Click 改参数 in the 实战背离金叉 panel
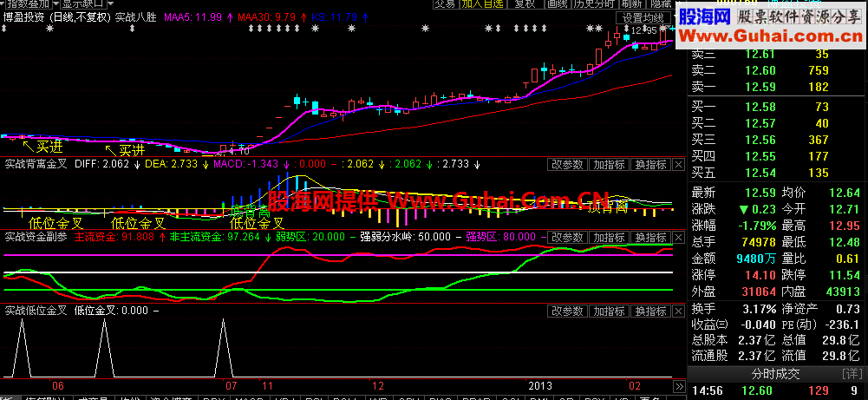Screen dimensions: 868x400 (x=567, y=164)
